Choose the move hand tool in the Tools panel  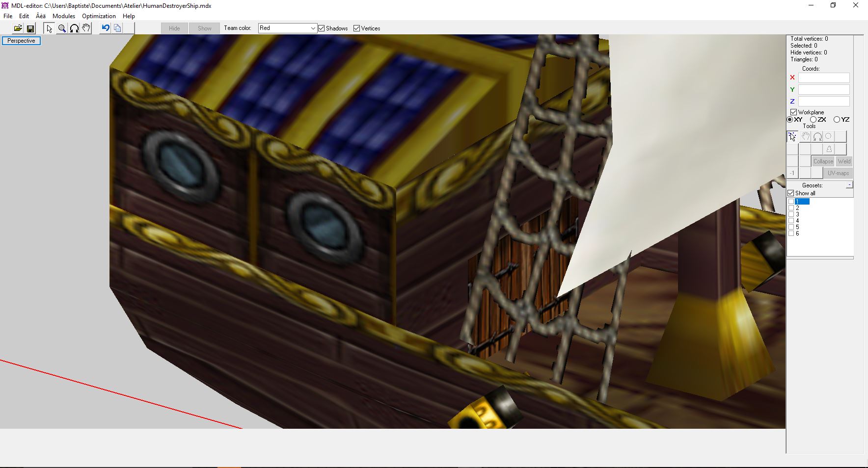click(x=805, y=136)
